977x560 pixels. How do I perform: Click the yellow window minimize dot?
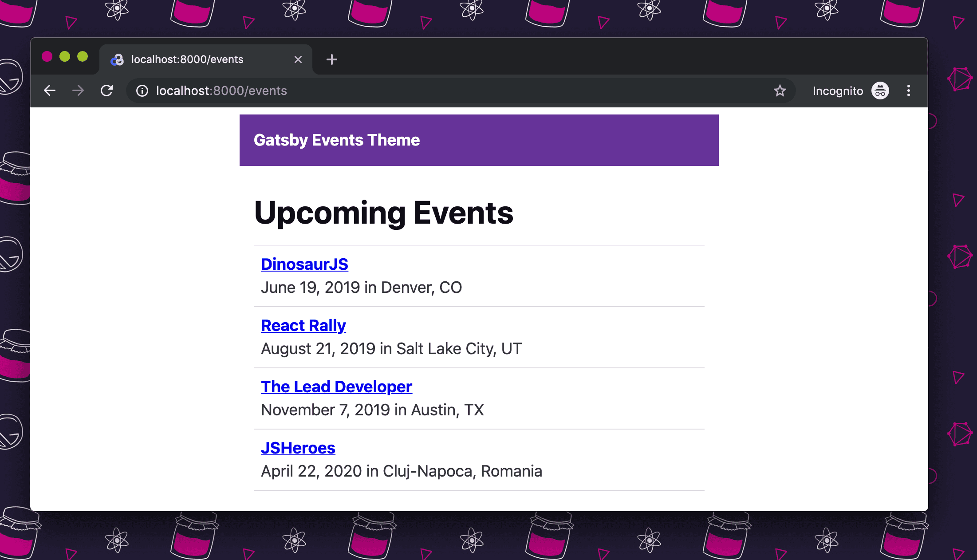pos(65,56)
